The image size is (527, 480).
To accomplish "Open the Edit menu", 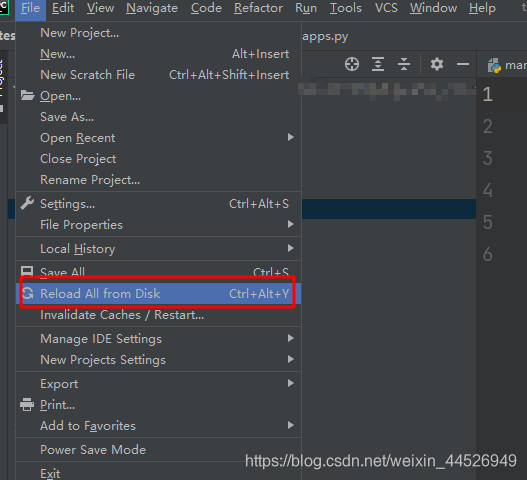I will (63, 8).
